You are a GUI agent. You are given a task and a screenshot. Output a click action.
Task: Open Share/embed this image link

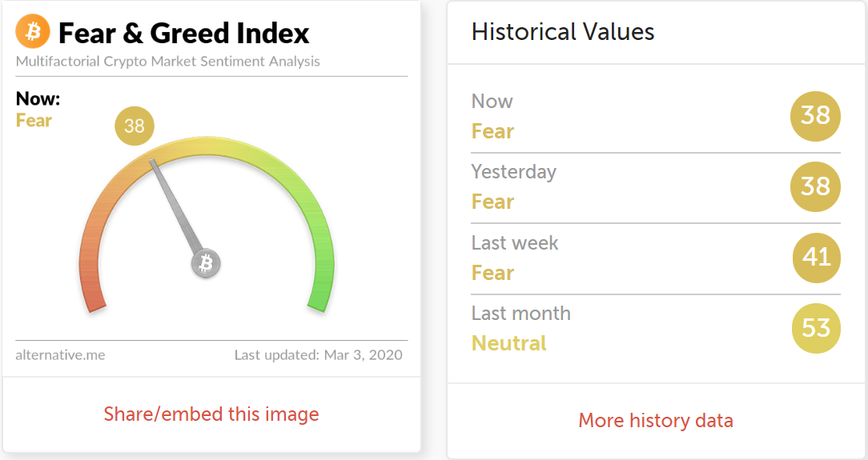coord(211,414)
